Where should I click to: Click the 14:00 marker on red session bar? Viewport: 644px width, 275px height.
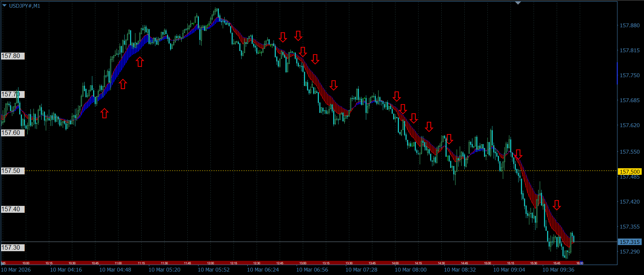click(x=395, y=263)
